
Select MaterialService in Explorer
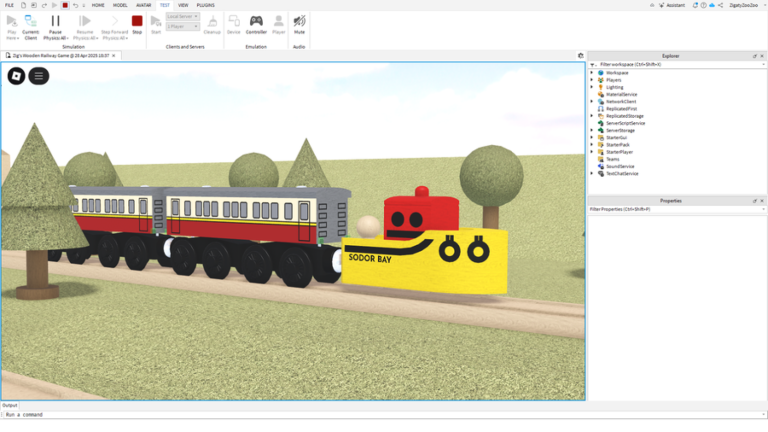pos(621,95)
